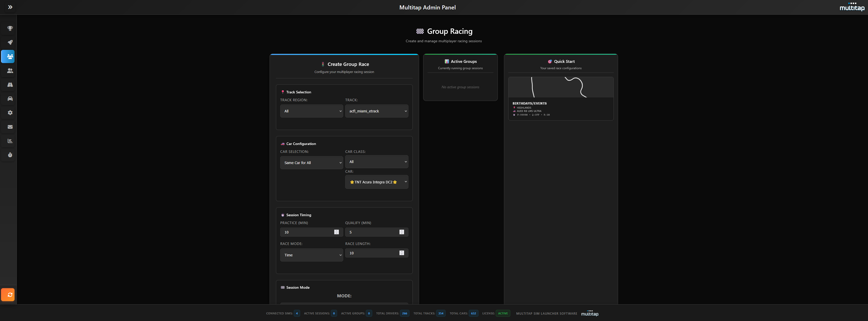This screenshot has width=868, height=321.
Task: Open the trophy championships panel
Action: pyautogui.click(x=9, y=28)
